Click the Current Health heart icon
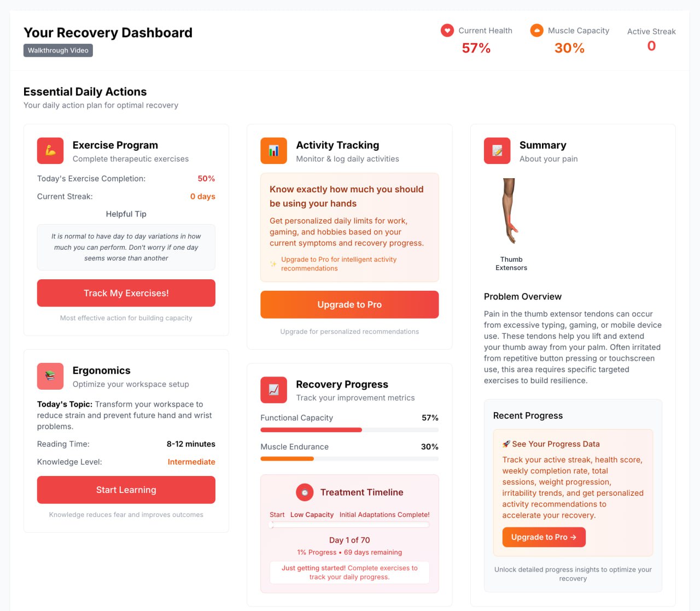 click(447, 31)
